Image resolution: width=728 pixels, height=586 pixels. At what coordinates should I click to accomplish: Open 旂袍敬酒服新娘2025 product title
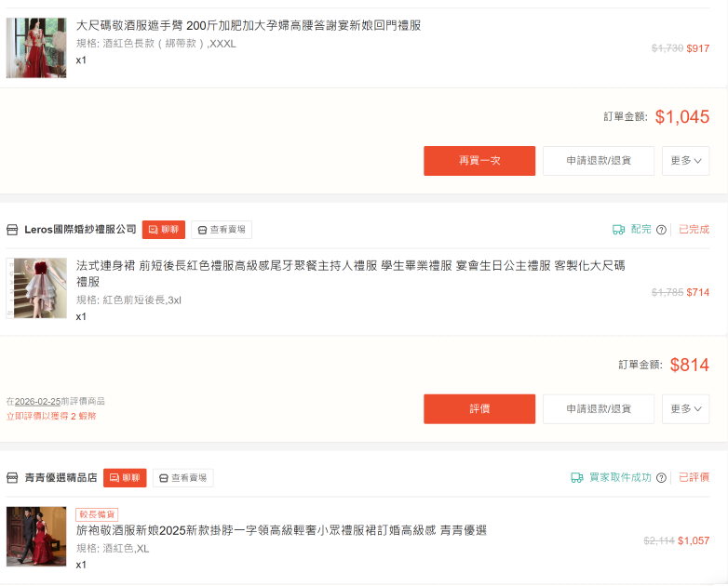[281, 530]
